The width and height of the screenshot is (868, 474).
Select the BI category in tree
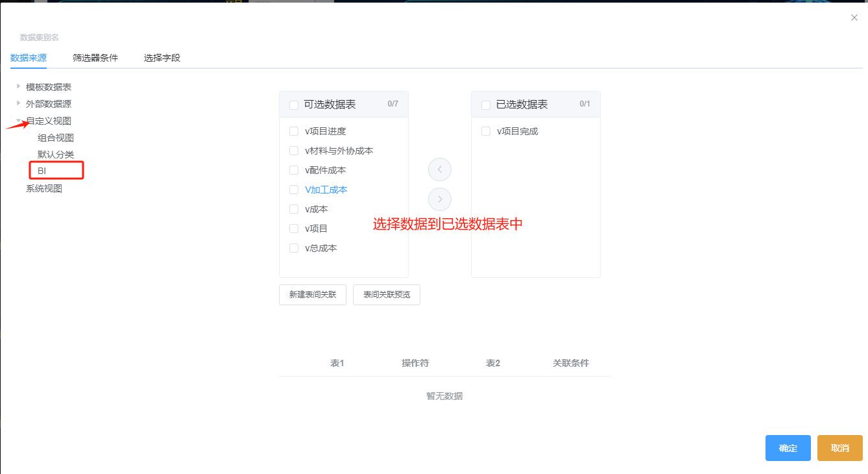[x=42, y=171]
